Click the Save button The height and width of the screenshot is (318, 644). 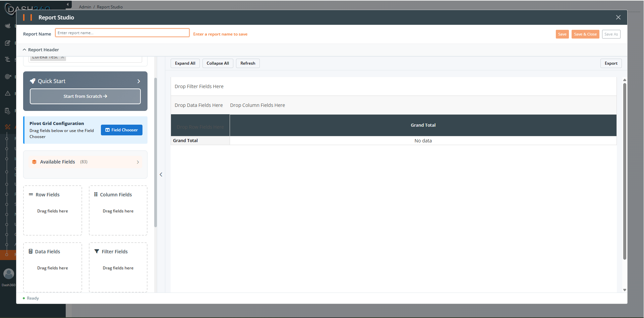pyautogui.click(x=562, y=34)
